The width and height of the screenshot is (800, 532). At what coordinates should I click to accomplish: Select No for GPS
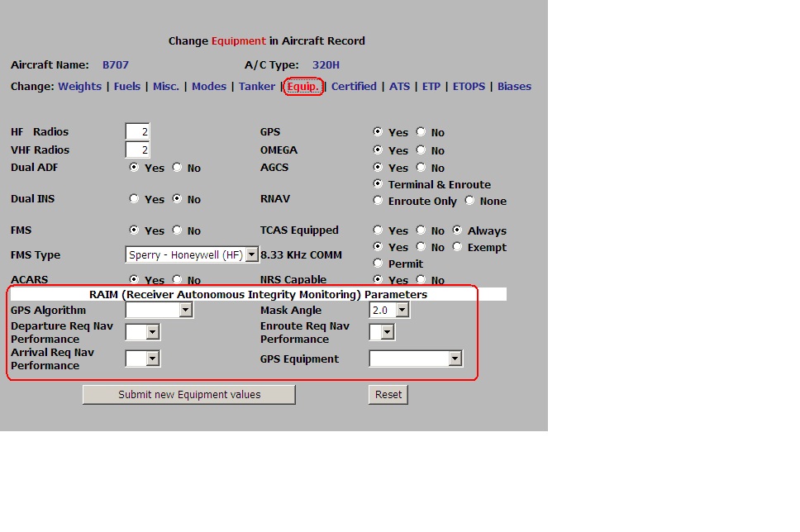tap(421, 131)
